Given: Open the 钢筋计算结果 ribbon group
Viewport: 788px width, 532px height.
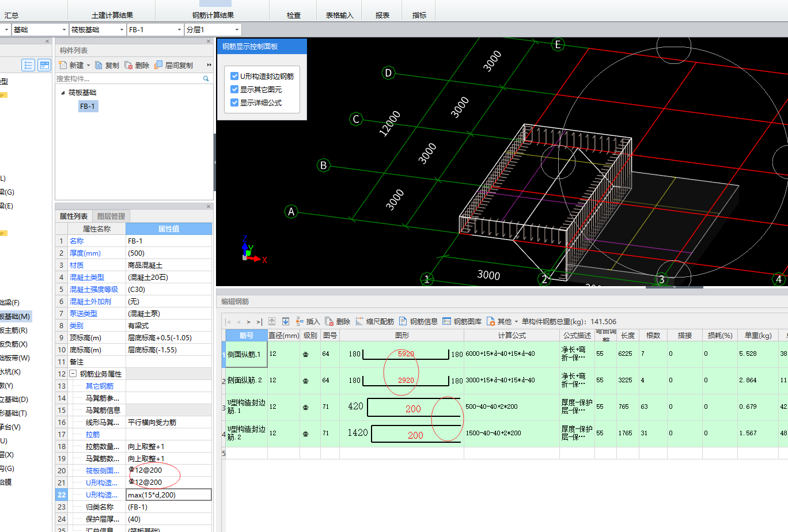Looking at the screenshot, I should (x=213, y=15).
